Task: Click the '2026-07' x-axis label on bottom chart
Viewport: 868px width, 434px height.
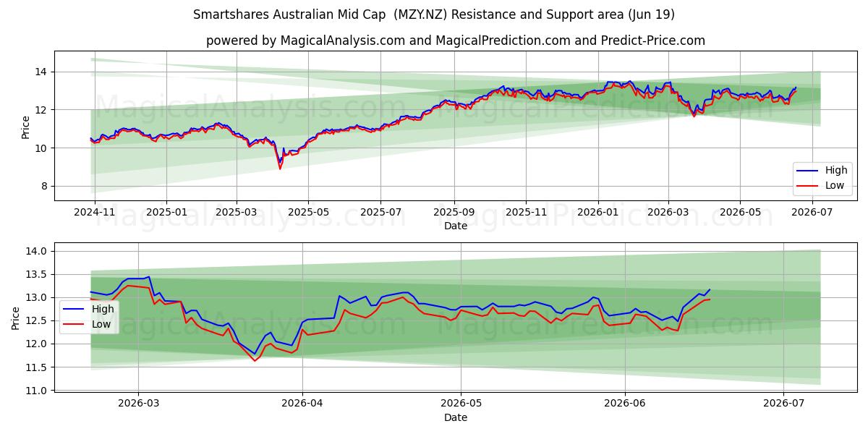Action: (x=784, y=404)
